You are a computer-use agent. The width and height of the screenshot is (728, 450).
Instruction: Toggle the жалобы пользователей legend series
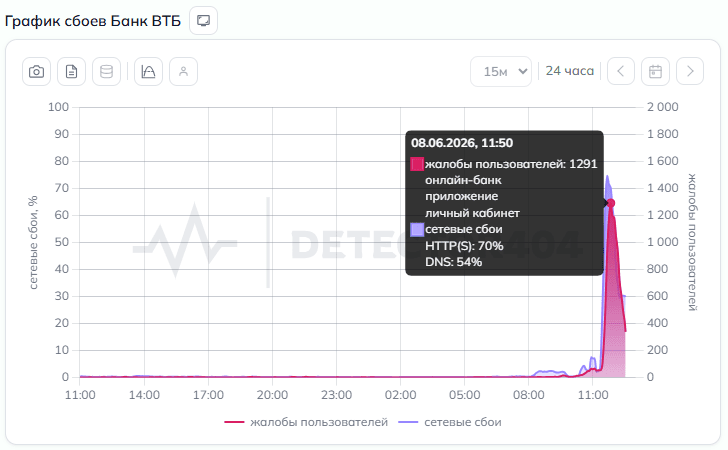pos(306,422)
